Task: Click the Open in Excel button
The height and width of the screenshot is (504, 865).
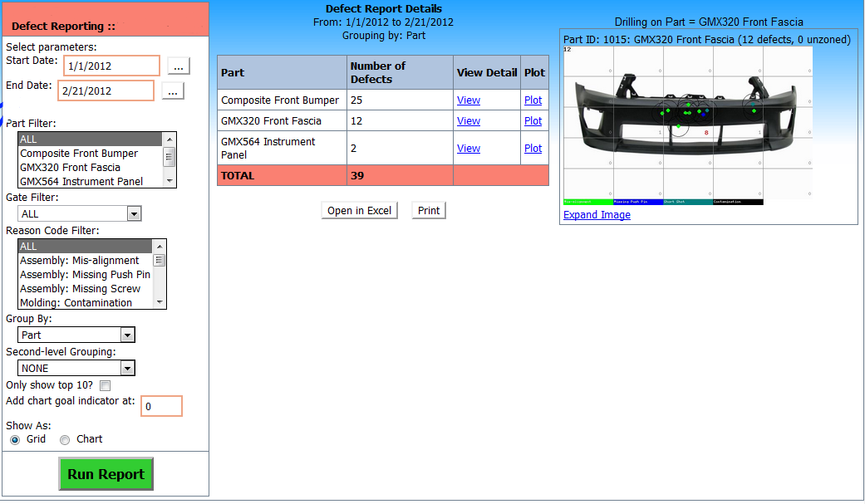Action: pyautogui.click(x=359, y=210)
